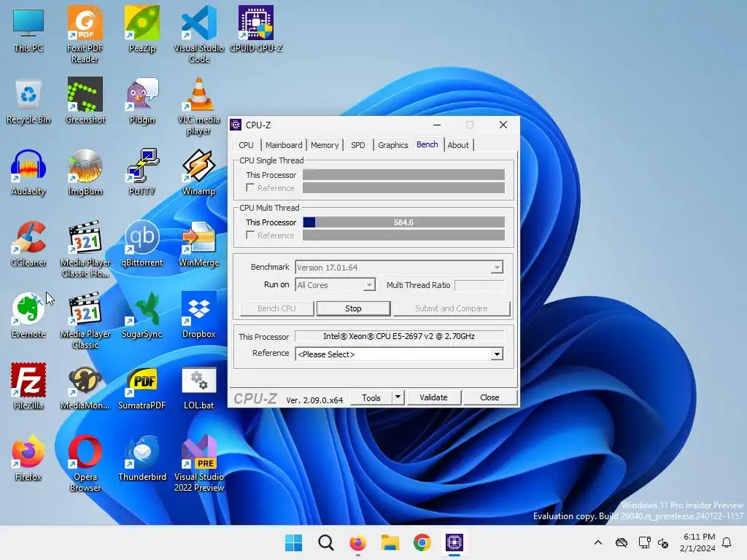Open the This PC desktop icon
The width and height of the screenshot is (747, 560).
point(28,30)
